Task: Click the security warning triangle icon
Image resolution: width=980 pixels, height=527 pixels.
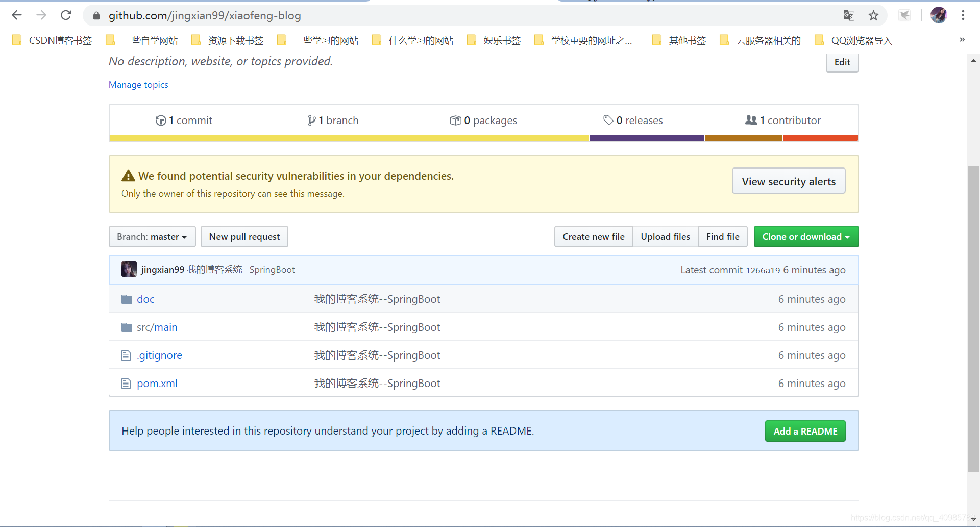Action: [128, 176]
